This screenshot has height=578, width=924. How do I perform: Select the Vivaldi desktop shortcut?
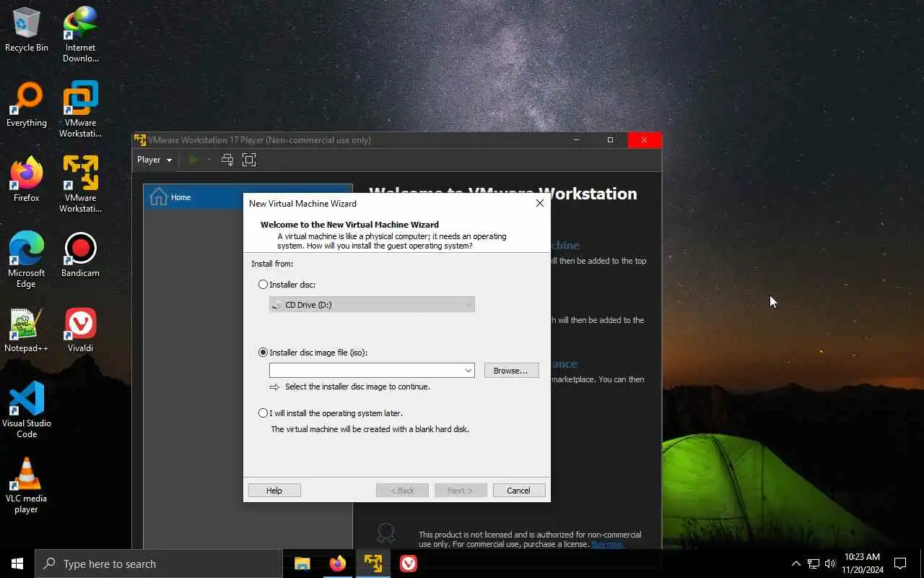80,330
